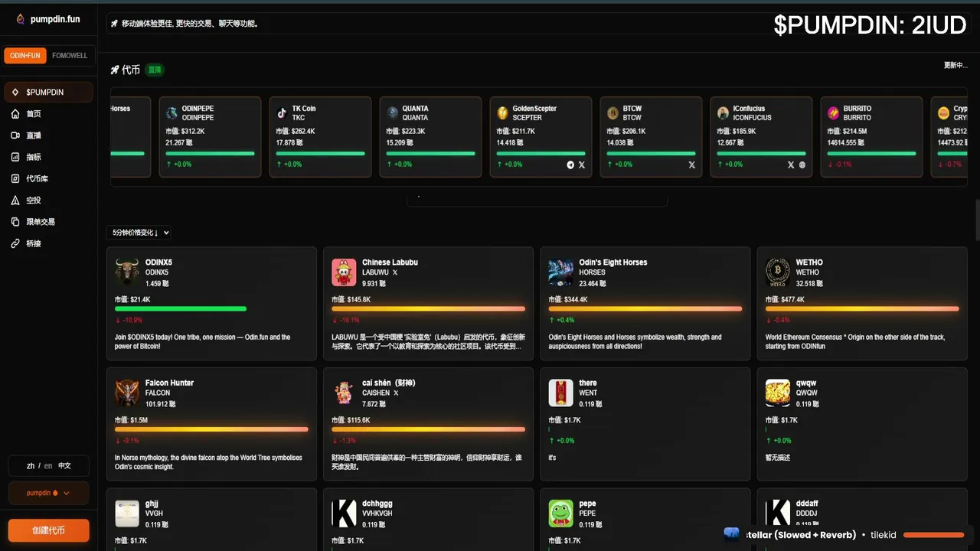Image resolution: width=980 pixels, height=551 pixels.
Task: Open the Chinese Labubu token thumbnail
Action: (344, 272)
